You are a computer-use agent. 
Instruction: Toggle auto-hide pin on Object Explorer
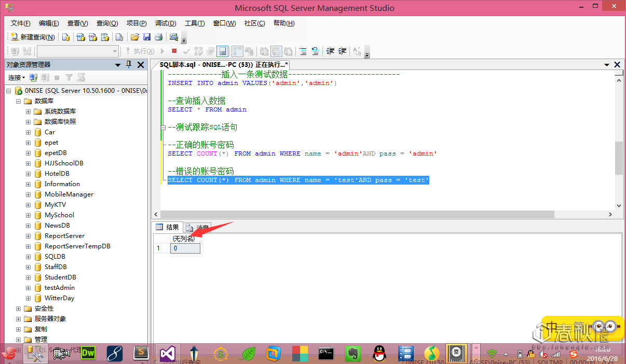[x=129, y=65]
